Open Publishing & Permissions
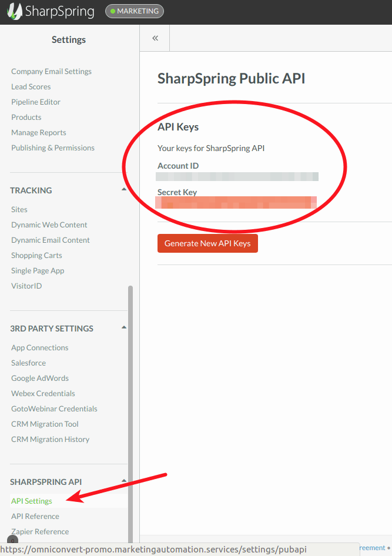Viewport: 392px width, 556px height. 53,148
